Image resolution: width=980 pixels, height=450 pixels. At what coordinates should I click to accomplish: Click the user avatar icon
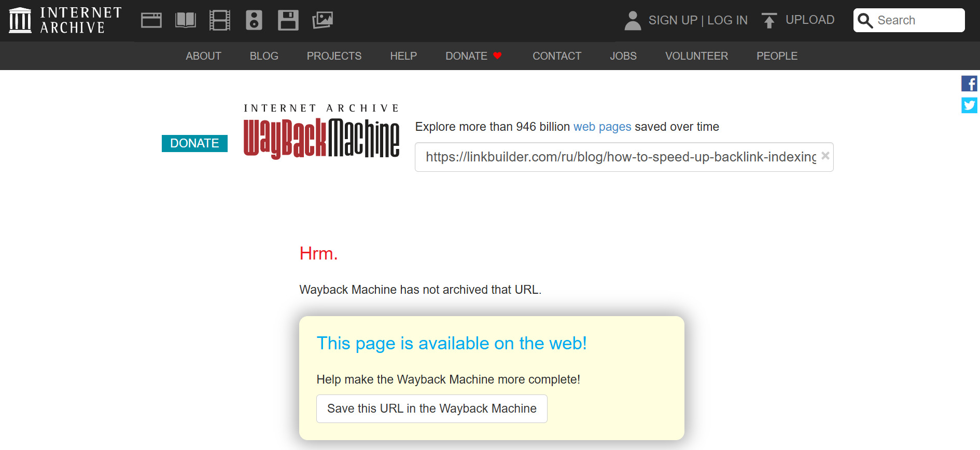pos(633,20)
